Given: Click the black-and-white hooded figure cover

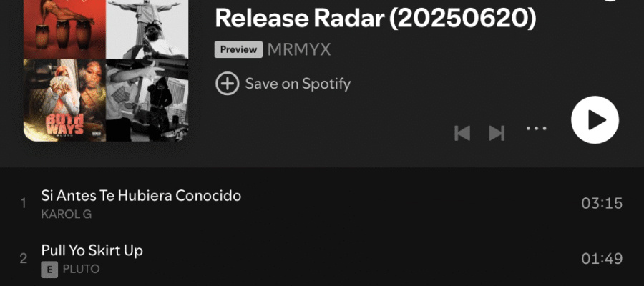Looking at the screenshot, I should click(x=147, y=100).
